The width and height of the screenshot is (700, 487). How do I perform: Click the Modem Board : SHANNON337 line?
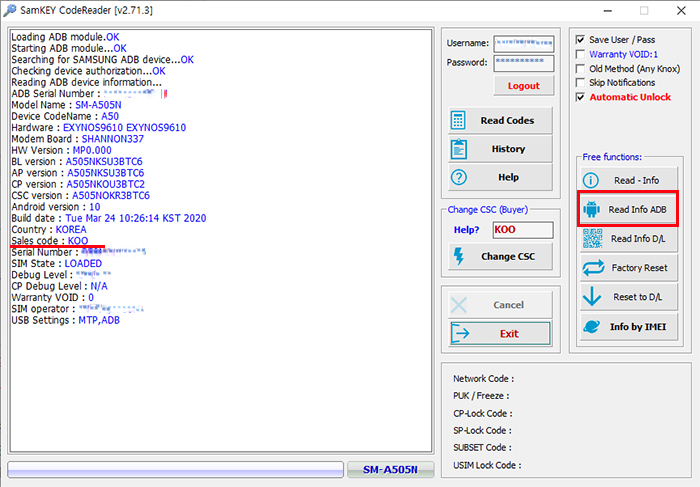[77, 139]
